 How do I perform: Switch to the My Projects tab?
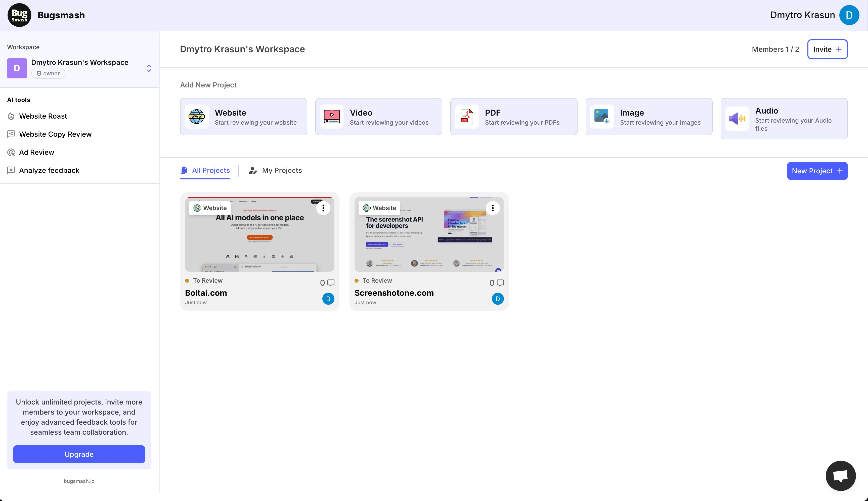[281, 170]
